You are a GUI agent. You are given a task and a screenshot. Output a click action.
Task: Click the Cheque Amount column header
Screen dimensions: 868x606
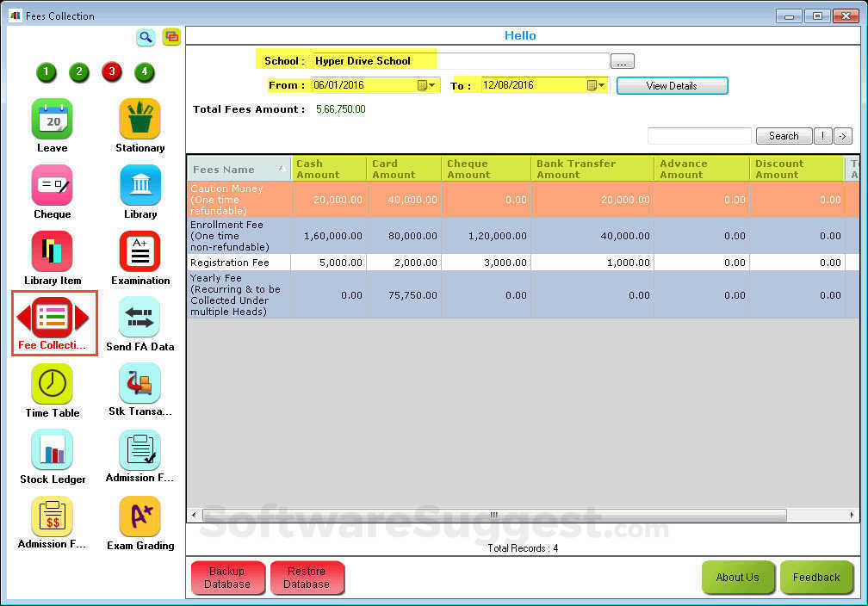pos(487,170)
